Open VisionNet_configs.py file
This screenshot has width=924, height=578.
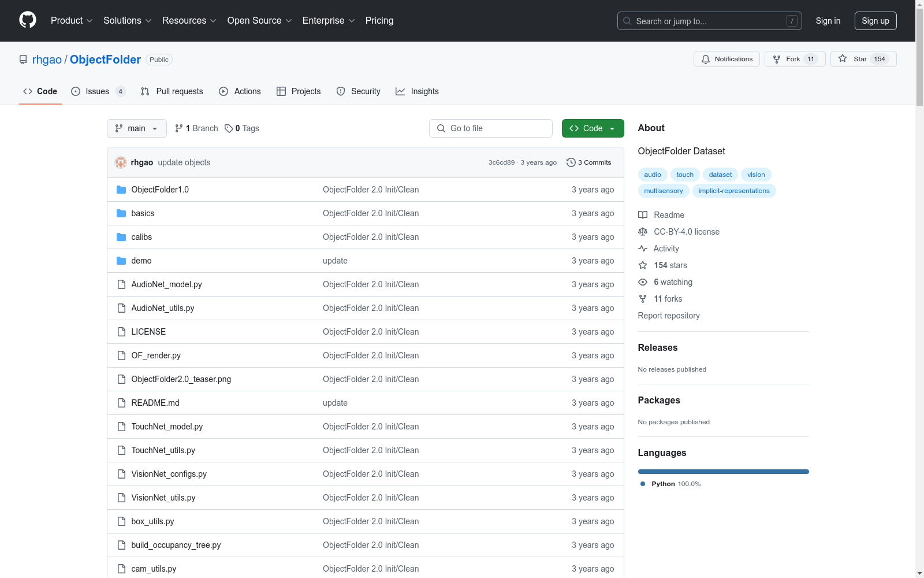point(169,474)
